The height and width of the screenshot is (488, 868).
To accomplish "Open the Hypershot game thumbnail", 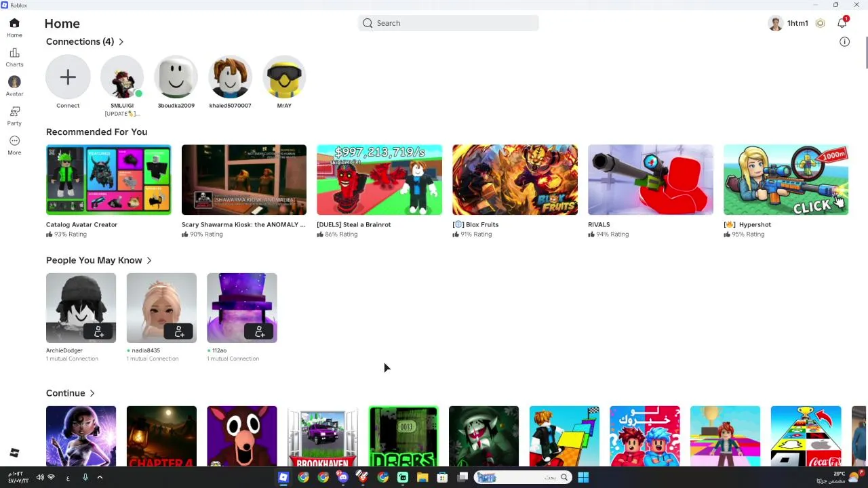I will pyautogui.click(x=786, y=180).
